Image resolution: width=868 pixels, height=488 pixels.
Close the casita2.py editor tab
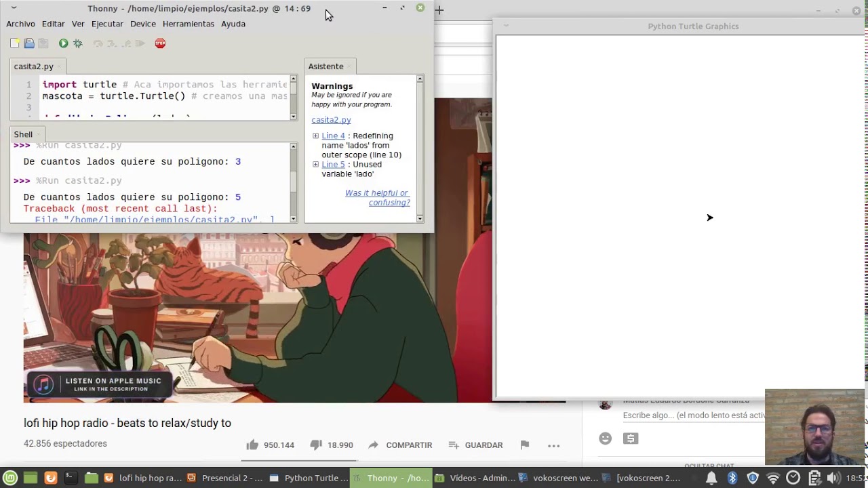pyautogui.click(x=58, y=66)
